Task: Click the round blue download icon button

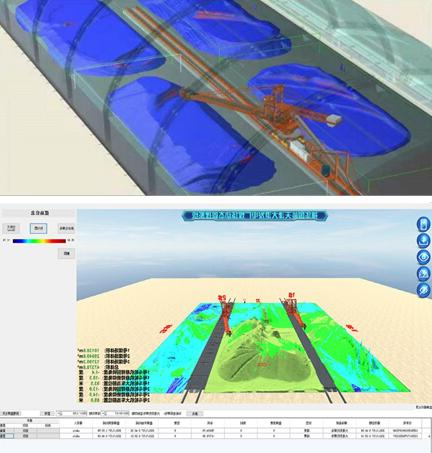Action: (424, 240)
